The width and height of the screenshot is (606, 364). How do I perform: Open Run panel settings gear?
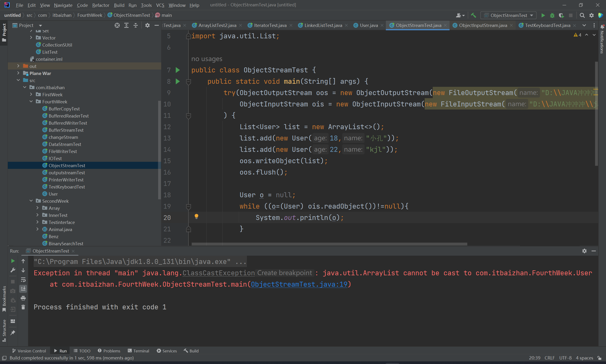tap(584, 251)
